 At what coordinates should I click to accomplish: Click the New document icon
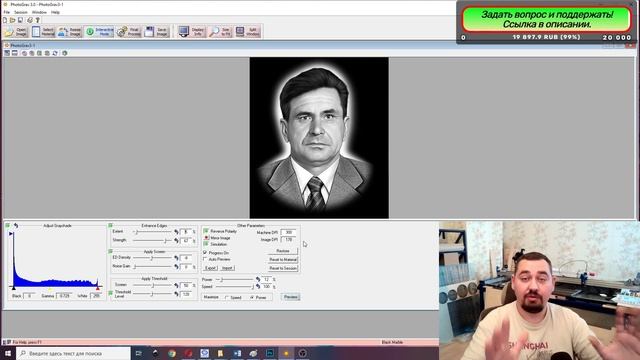tap(5, 20)
